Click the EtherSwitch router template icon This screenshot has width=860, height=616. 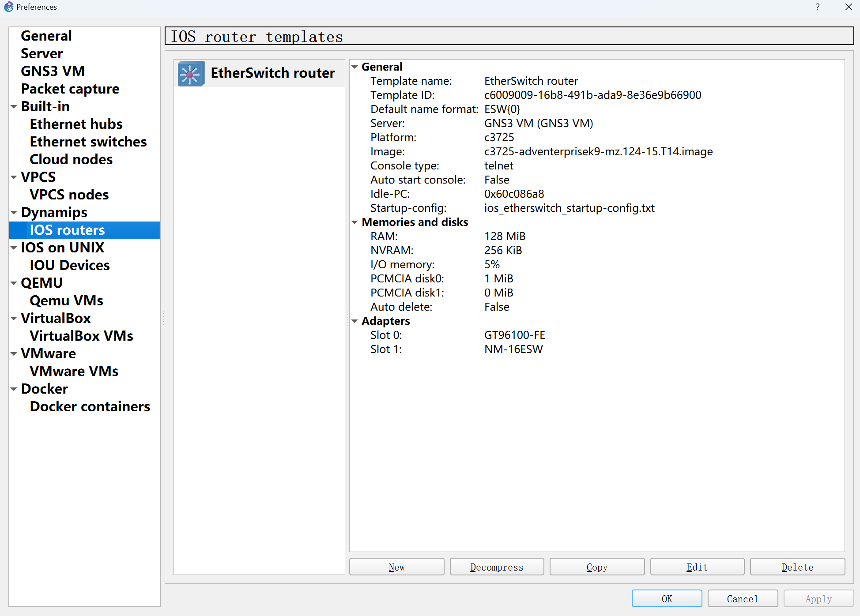[x=191, y=73]
